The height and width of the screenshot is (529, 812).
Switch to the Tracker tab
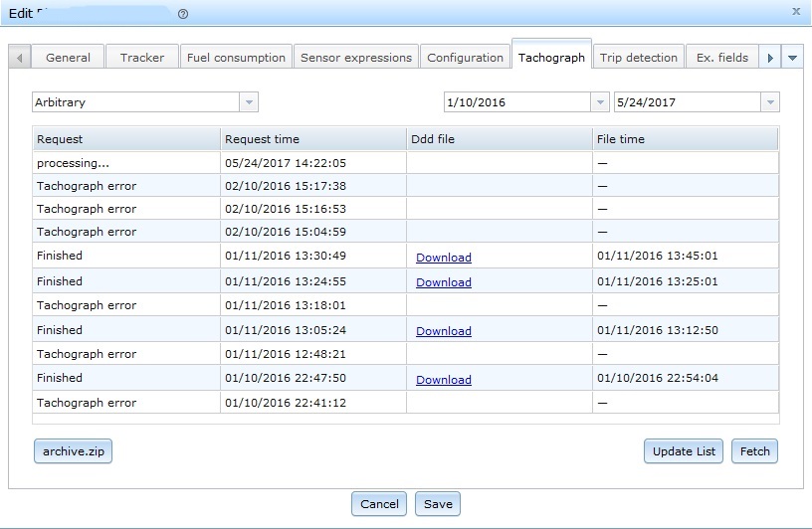[142, 58]
